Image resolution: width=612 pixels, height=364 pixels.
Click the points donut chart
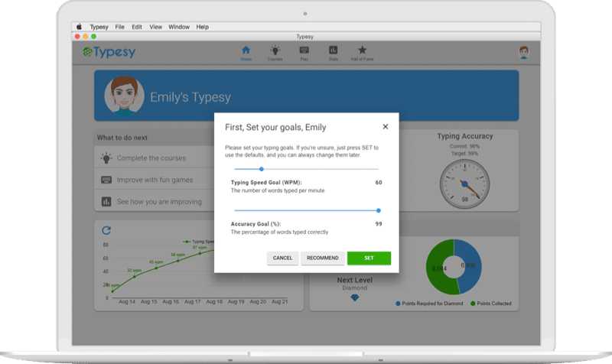pos(454,267)
